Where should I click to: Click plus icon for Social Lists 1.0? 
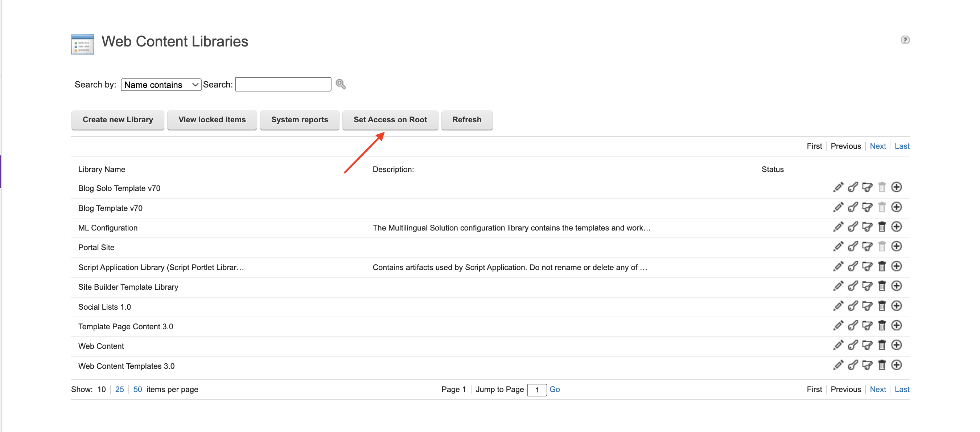click(897, 306)
